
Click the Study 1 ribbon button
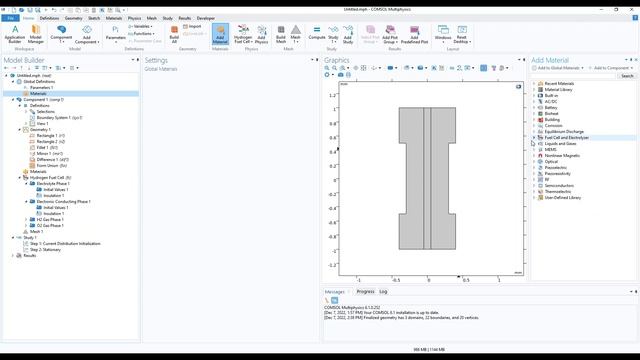point(333,34)
